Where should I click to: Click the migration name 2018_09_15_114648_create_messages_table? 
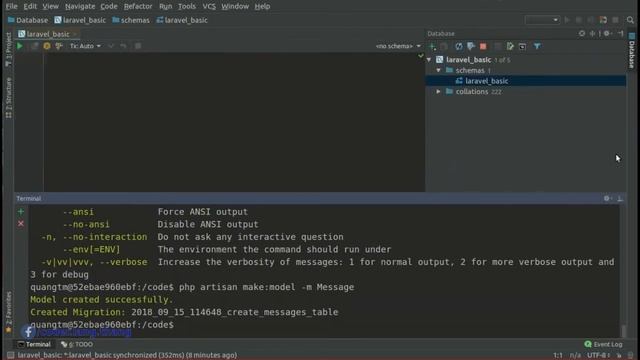point(235,312)
